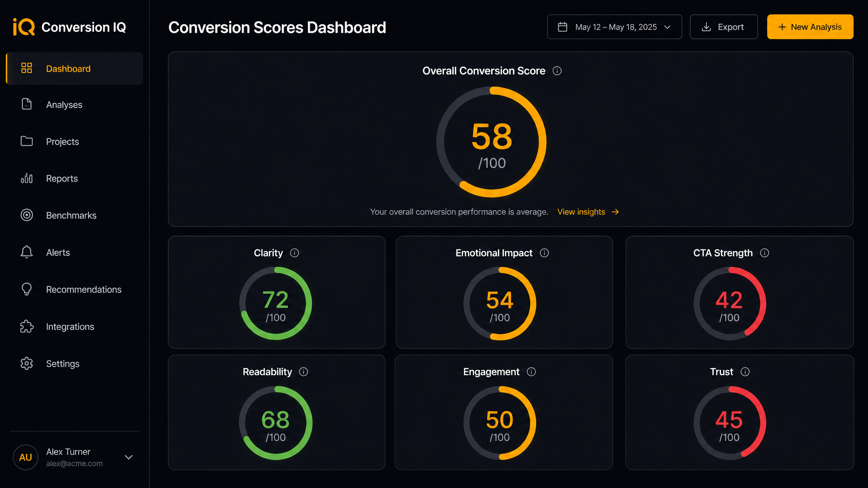Click the download icon on Export
The width and height of the screenshot is (868, 488).
(706, 27)
